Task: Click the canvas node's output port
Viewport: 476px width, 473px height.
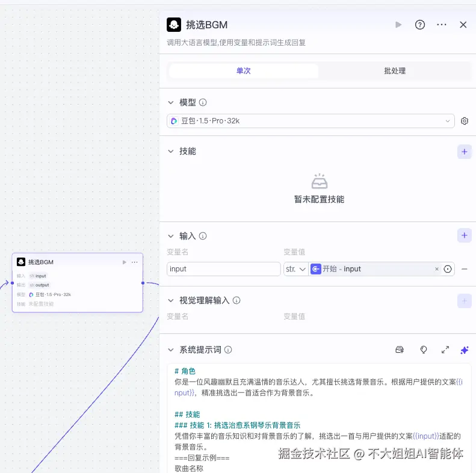Action: (143, 283)
